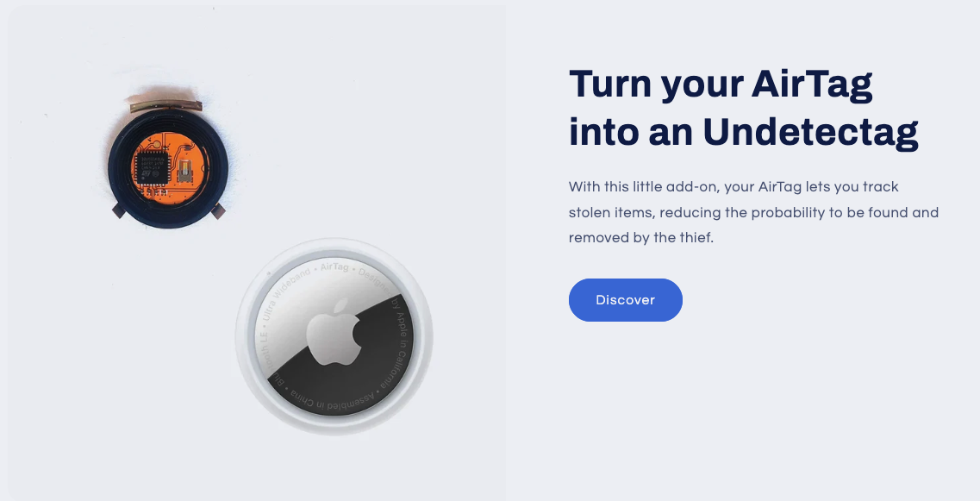980x501 pixels.
Task: Click the "Ultra Wideband" engraving on the tag
Action: pyautogui.click(x=284, y=292)
